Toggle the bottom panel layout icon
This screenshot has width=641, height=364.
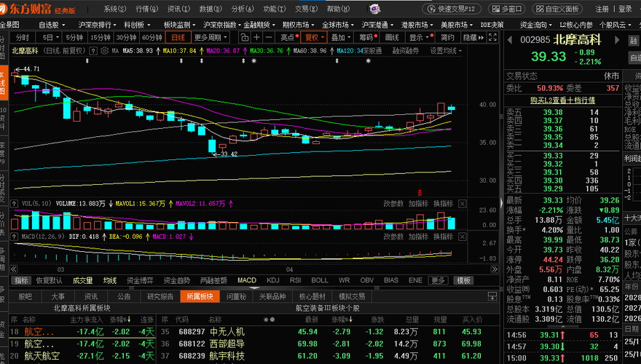pos(492,296)
